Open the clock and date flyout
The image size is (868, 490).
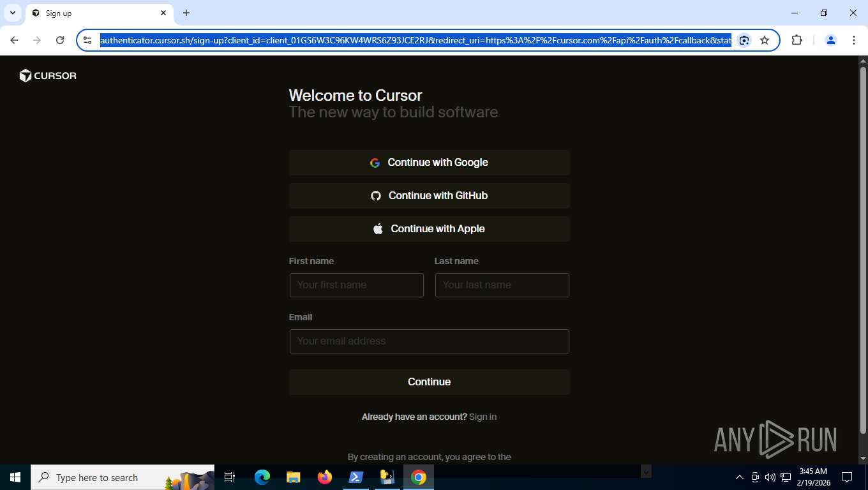[813, 477]
